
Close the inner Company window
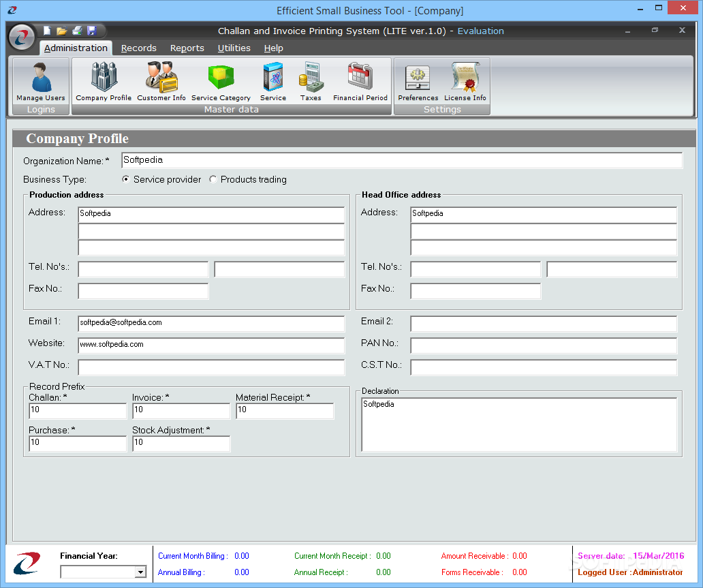pos(682,30)
